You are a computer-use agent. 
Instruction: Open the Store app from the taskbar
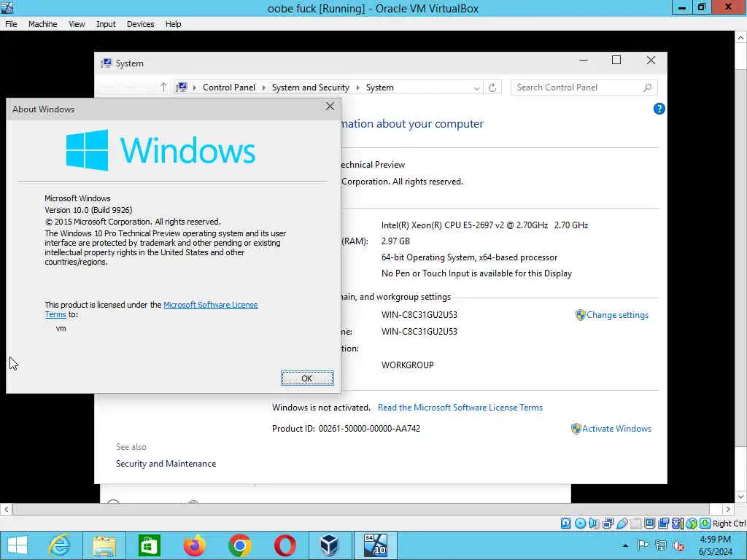click(149, 545)
